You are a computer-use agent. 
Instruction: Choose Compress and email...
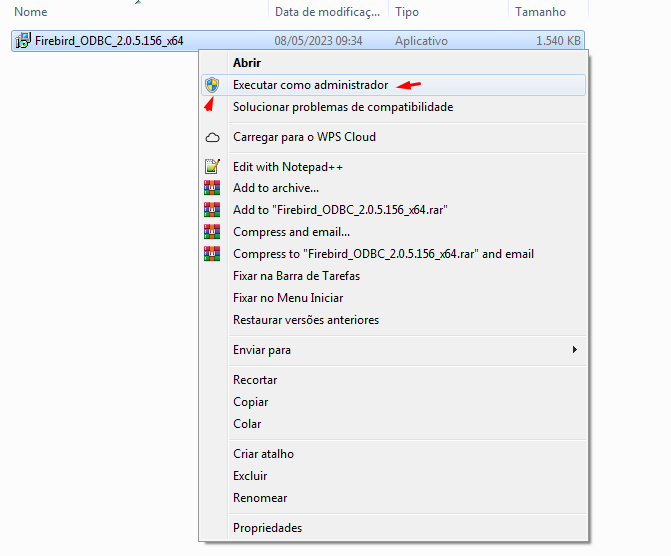click(393, 232)
